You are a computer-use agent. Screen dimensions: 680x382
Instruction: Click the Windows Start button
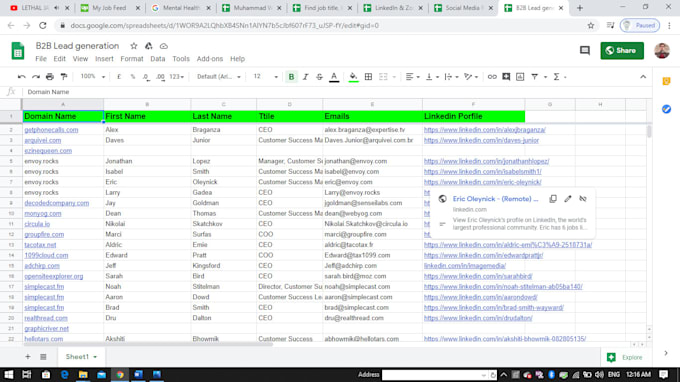coord(9,375)
